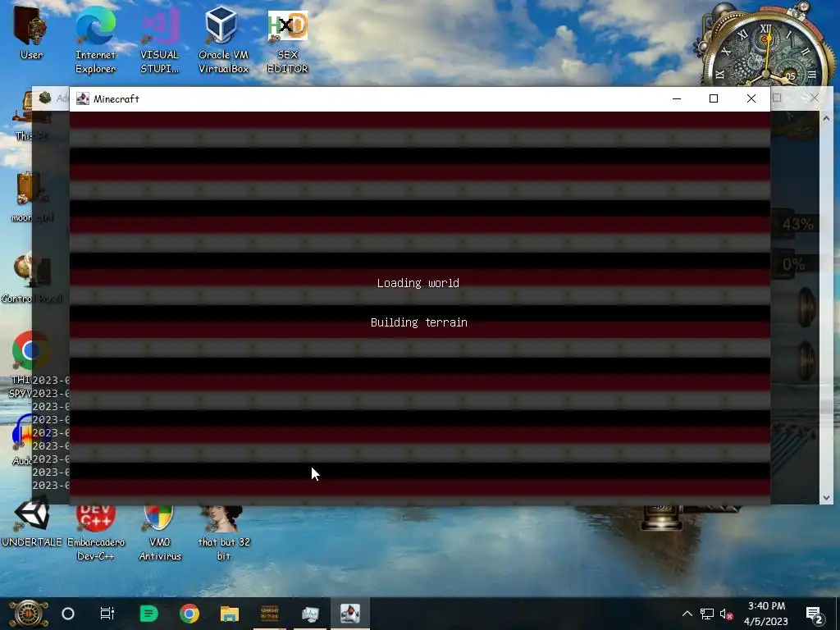840x630 pixels.
Task: Maximize the Minecraft window
Action: 714,98
